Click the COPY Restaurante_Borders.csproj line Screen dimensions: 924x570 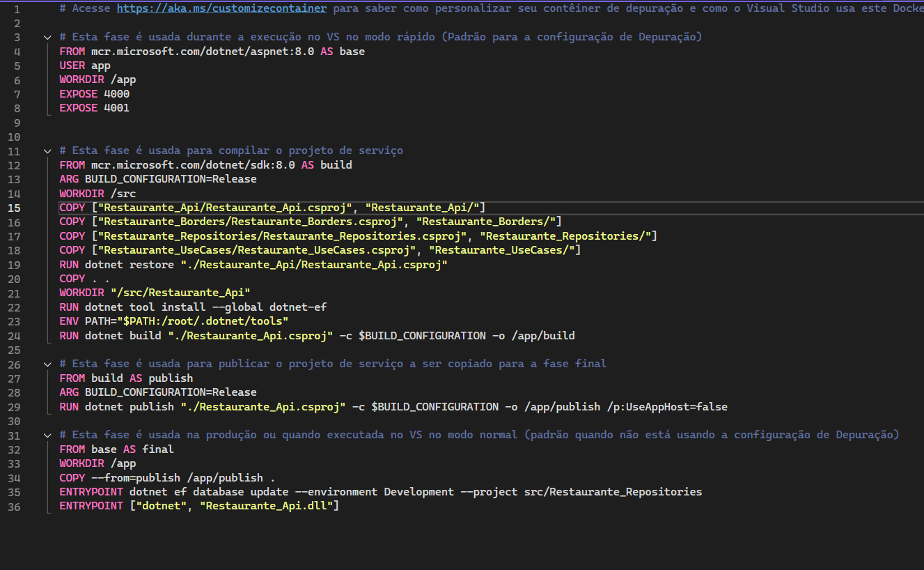pos(311,222)
